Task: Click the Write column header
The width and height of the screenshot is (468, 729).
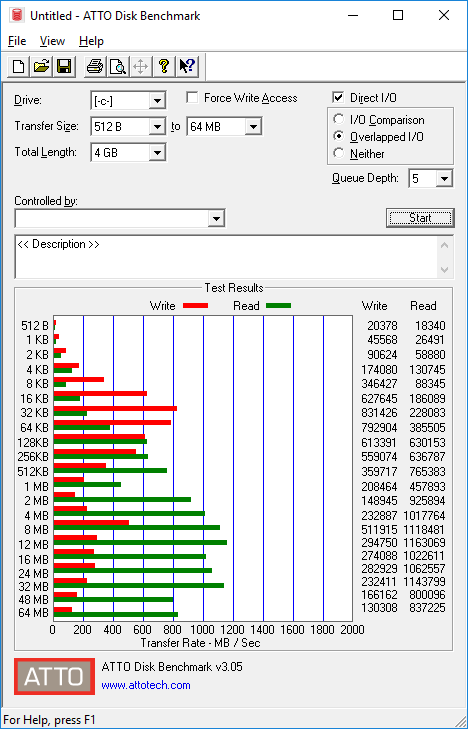Action: pos(375,306)
